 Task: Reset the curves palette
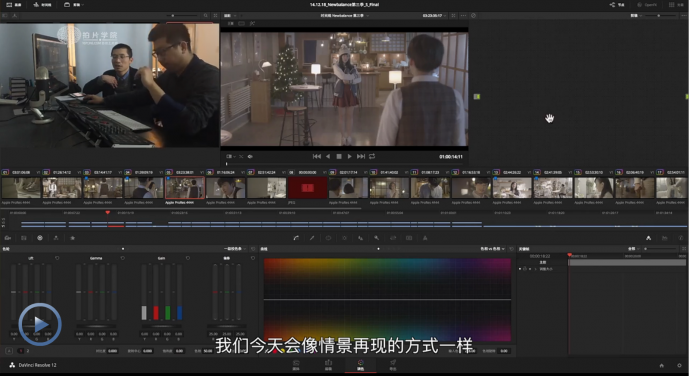pos(511,249)
